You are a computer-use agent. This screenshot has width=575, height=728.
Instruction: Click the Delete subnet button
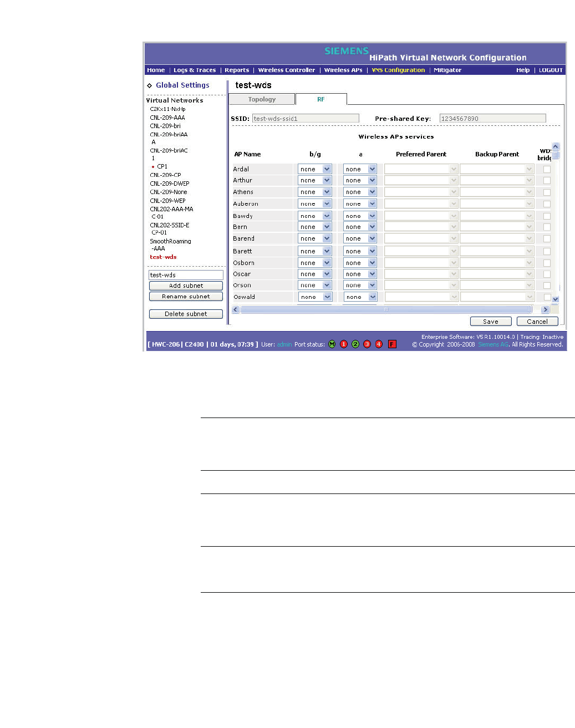point(186,314)
